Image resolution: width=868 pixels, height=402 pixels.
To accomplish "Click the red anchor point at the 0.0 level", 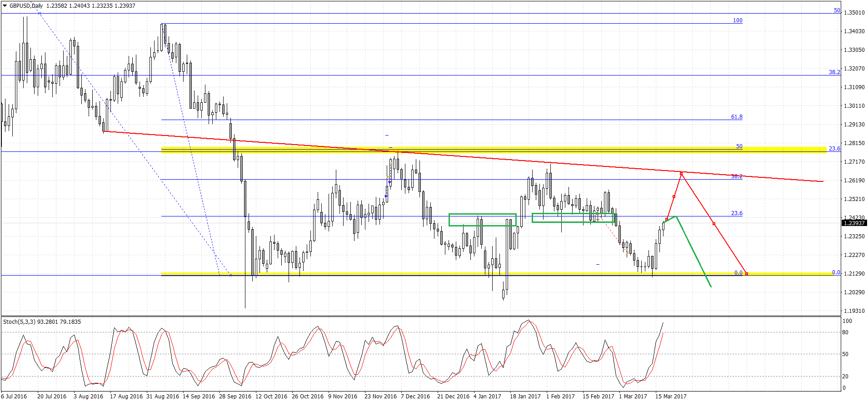I will pyautogui.click(x=747, y=274).
